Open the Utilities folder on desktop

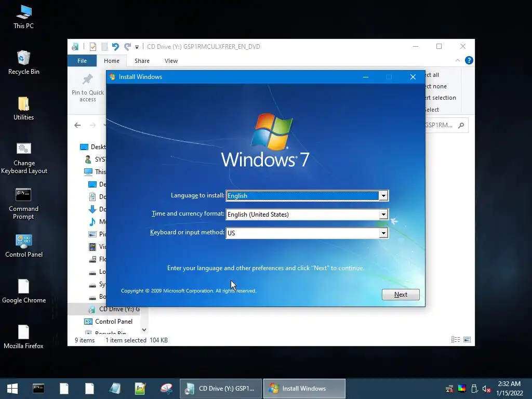23,109
